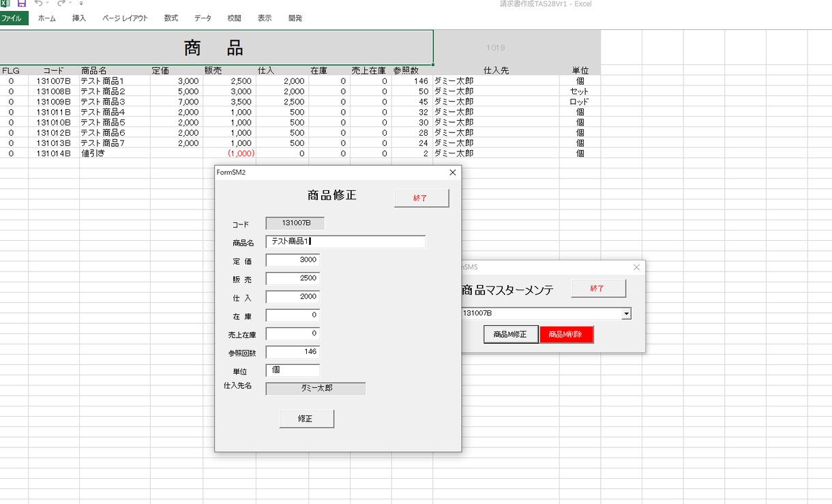
Task: Click the 在庫 input field
Action: click(x=293, y=315)
